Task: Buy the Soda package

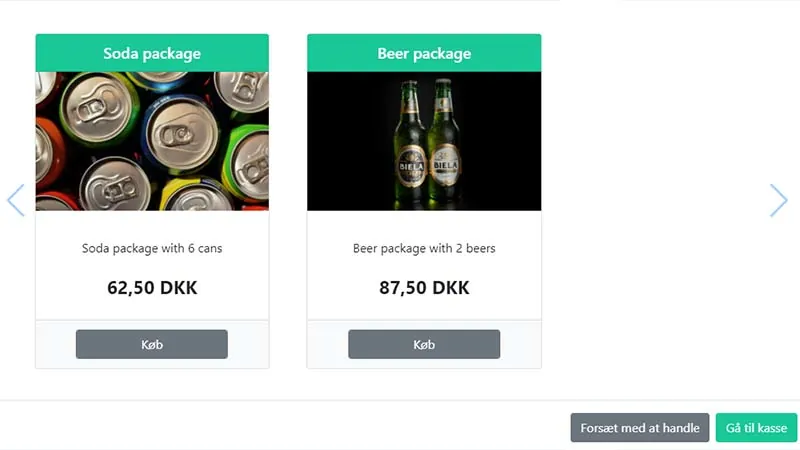Action: pyautogui.click(x=152, y=344)
